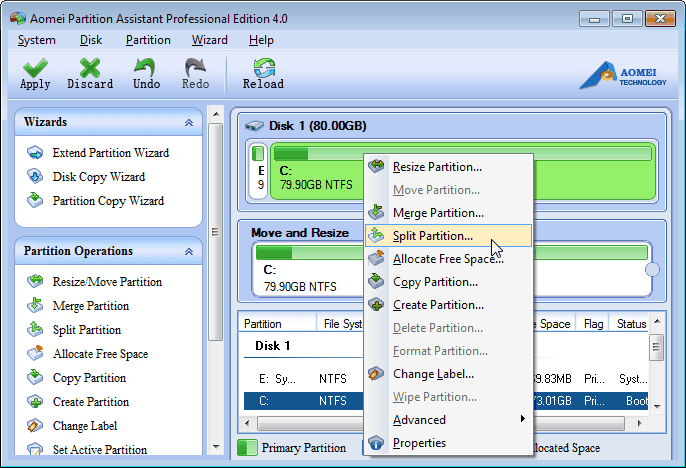Click Set Active Partition link
Image resolution: width=686 pixels, height=468 pixels.
(x=100, y=450)
